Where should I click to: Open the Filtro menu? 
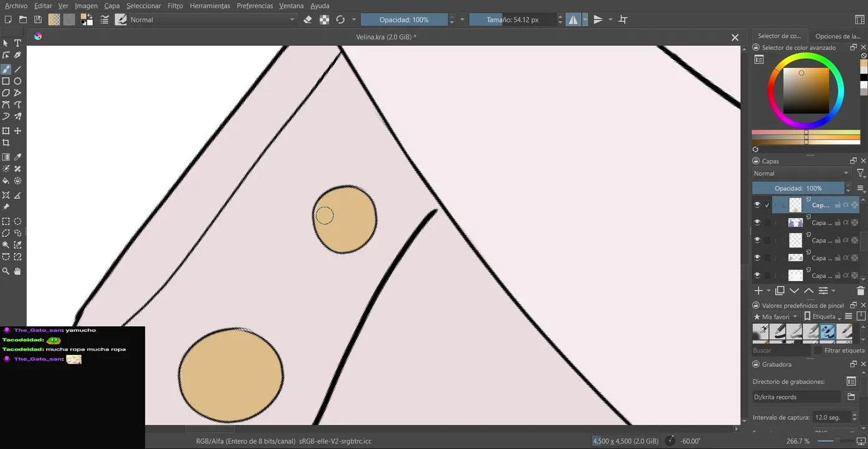point(175,6)
